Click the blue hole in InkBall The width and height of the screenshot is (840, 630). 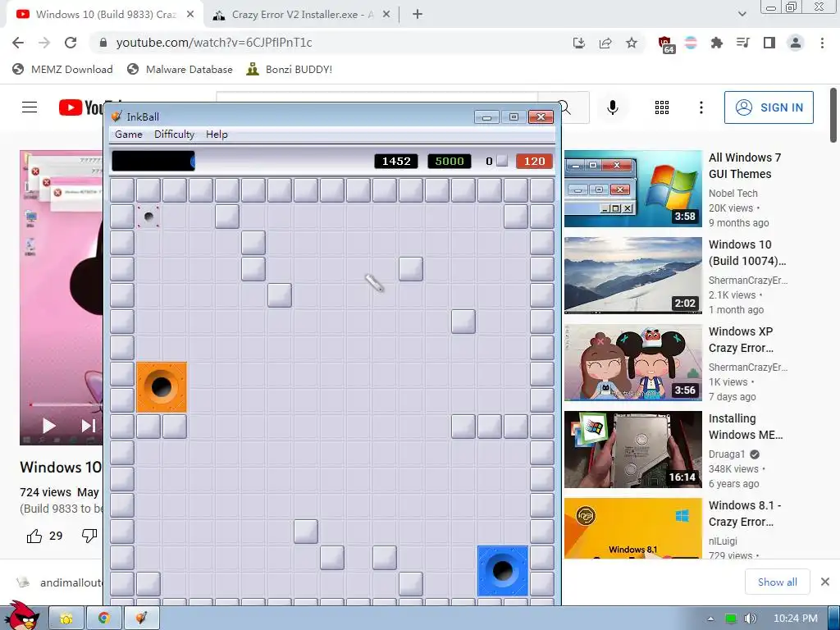coord(503,571)
